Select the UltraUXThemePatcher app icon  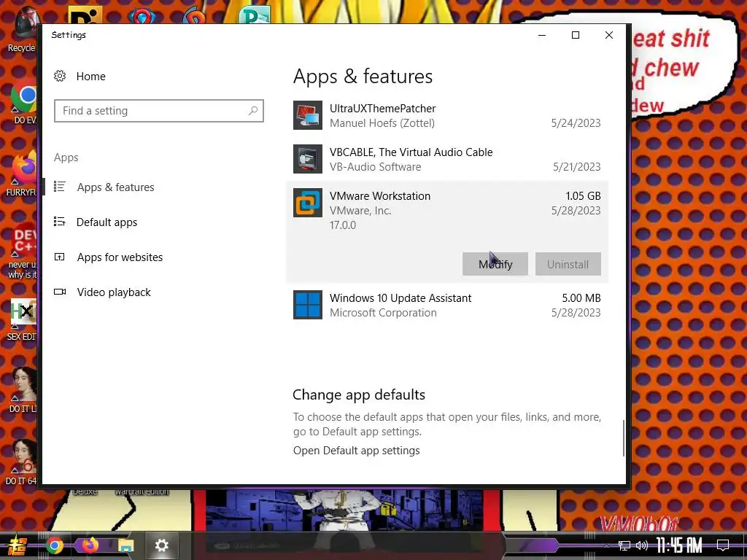[308, 115]
